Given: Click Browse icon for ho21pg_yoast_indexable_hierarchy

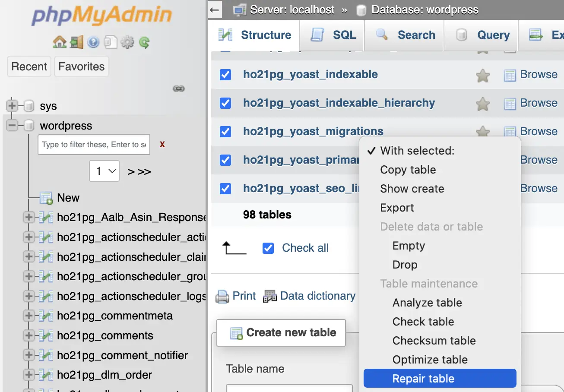Looking at the screenshot, I should coord(510,104).
